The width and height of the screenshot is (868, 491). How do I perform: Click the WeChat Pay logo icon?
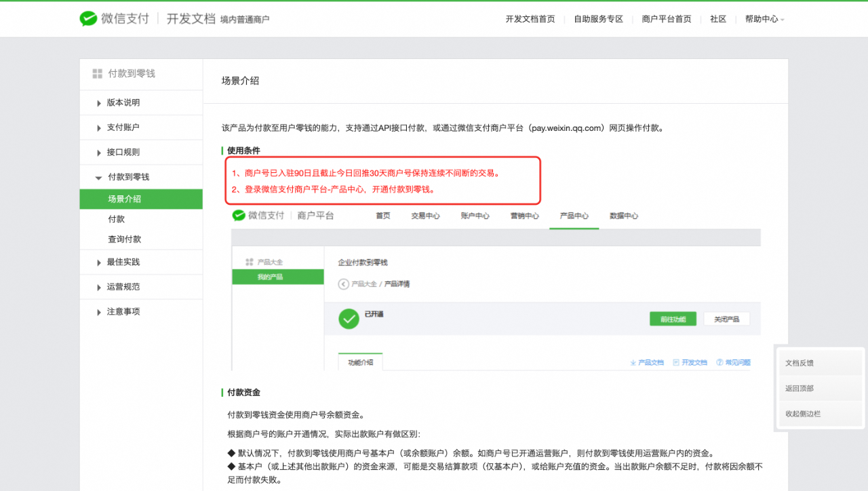coord(88,18)
